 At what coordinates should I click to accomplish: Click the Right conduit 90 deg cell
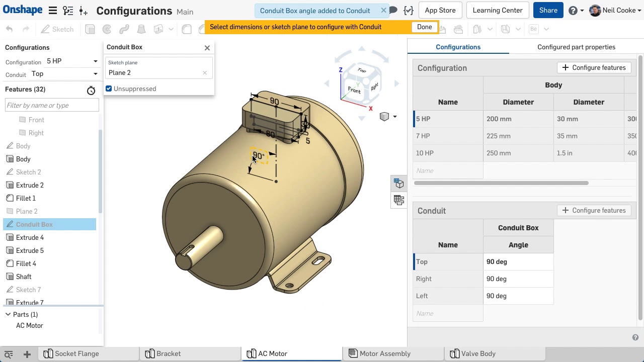click(x=518, y=279)
